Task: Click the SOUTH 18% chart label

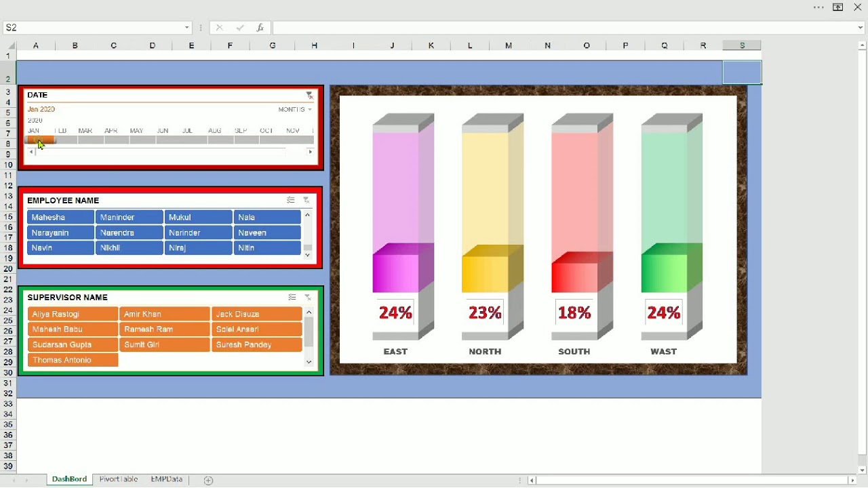Action: (574, 312)
